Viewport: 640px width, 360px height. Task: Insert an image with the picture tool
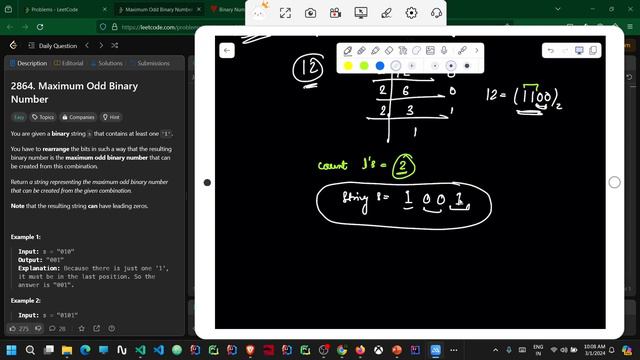[430, 51]
